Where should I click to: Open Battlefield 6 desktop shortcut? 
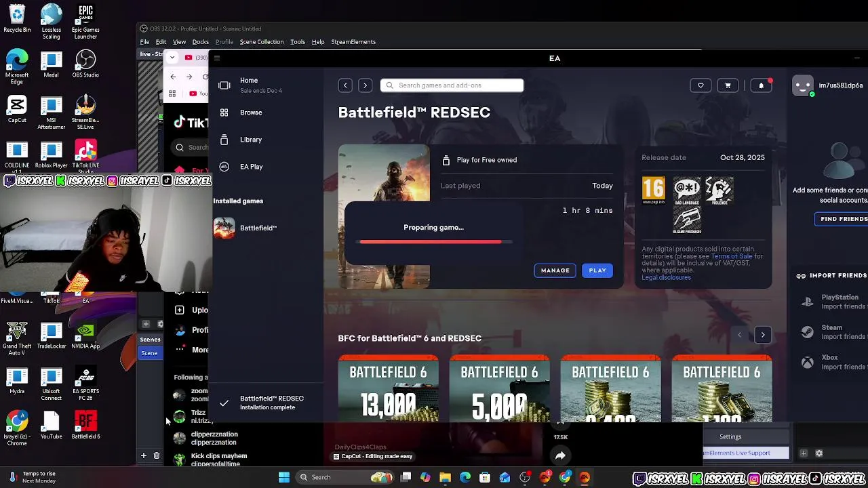(x=85, y=426)
